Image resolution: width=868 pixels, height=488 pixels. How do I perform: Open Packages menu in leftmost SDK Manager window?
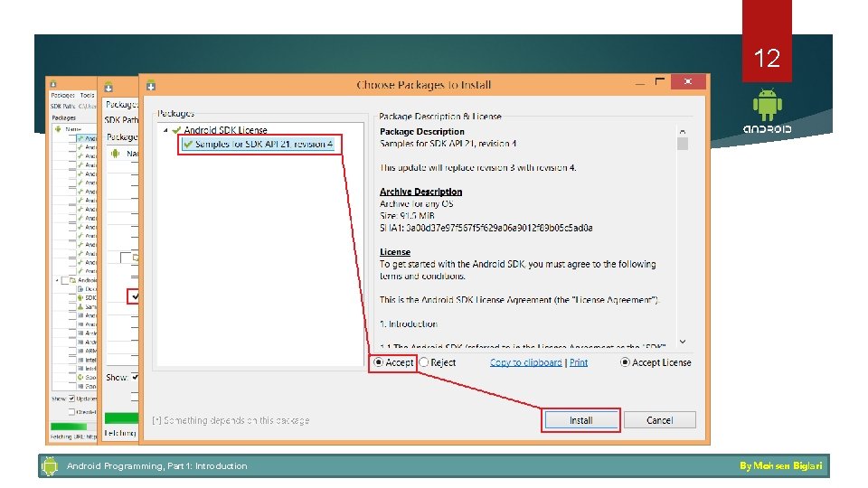pos(62,95)
